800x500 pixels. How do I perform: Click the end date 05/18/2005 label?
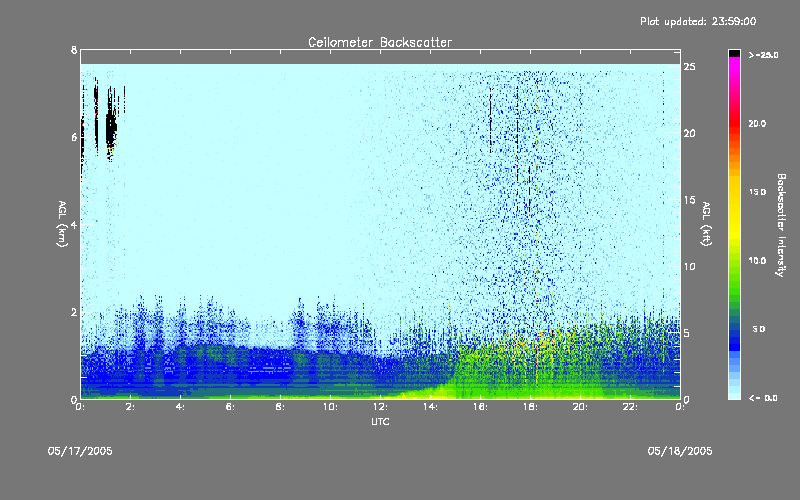tap(680, 451)
